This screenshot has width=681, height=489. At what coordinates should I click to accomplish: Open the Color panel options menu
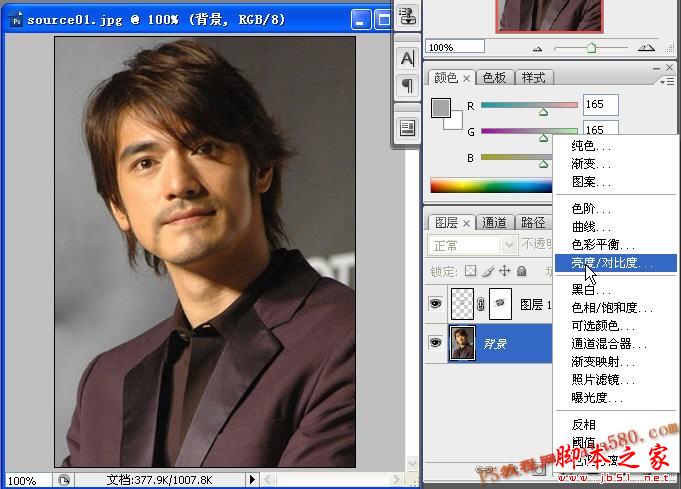pyautogui.click(x=667, y=81)
